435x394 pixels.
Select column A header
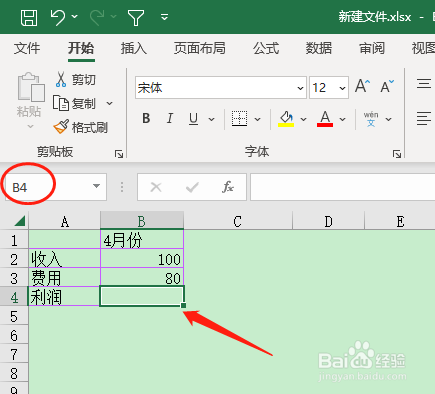click(x=65, y=221)
